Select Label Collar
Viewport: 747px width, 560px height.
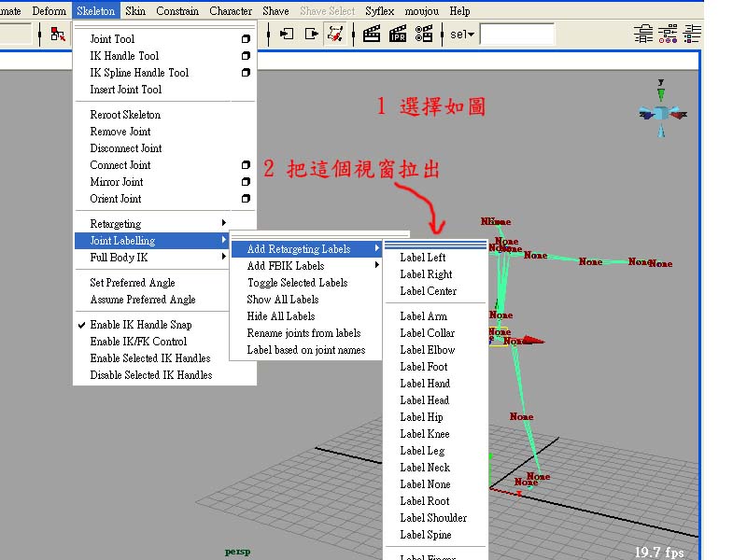click(428, 333)
